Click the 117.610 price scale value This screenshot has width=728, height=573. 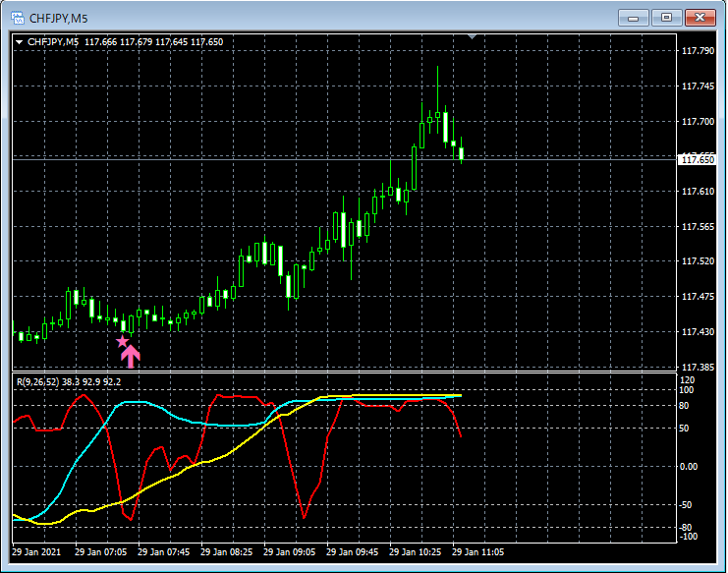coord(698,192)
